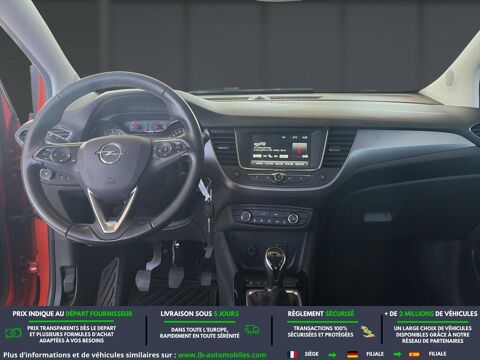The height and width of the screenshot is (360, 480).
Task: Click the right climate control dial
Action: point(293,218)
